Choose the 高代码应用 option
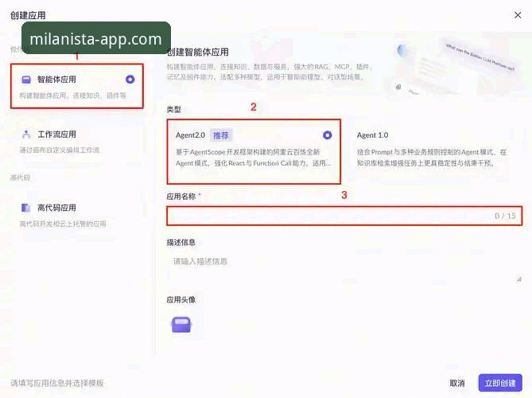 [76, 215]
